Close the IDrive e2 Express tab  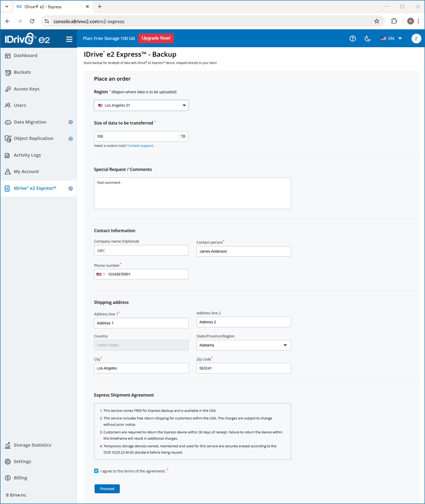(x=87, y=7)
